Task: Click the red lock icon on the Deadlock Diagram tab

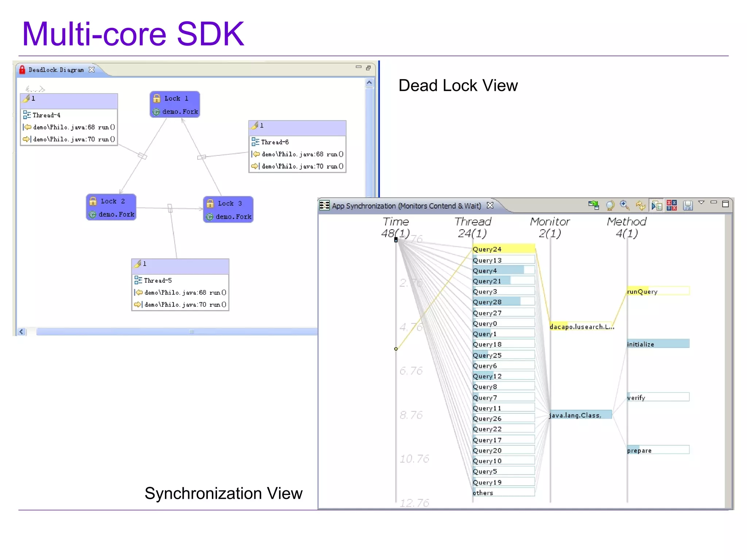Action: (x=22, y=70)
